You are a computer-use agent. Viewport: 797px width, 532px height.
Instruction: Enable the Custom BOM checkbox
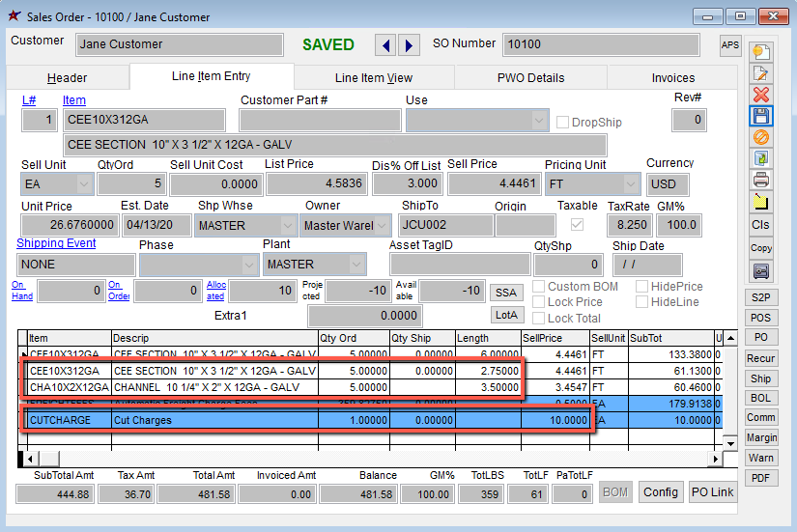(x=538, y=287)
